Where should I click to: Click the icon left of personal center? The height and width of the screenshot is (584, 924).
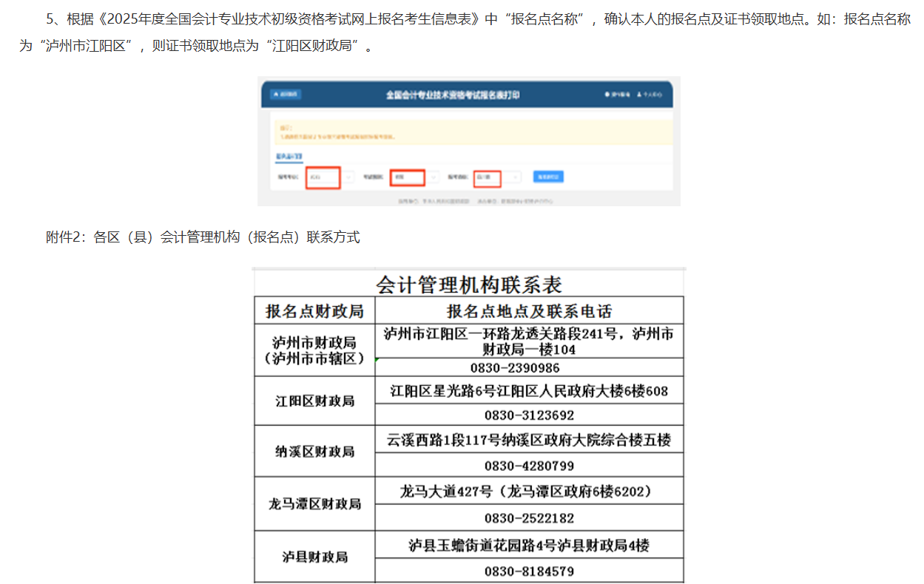[608, 95]
